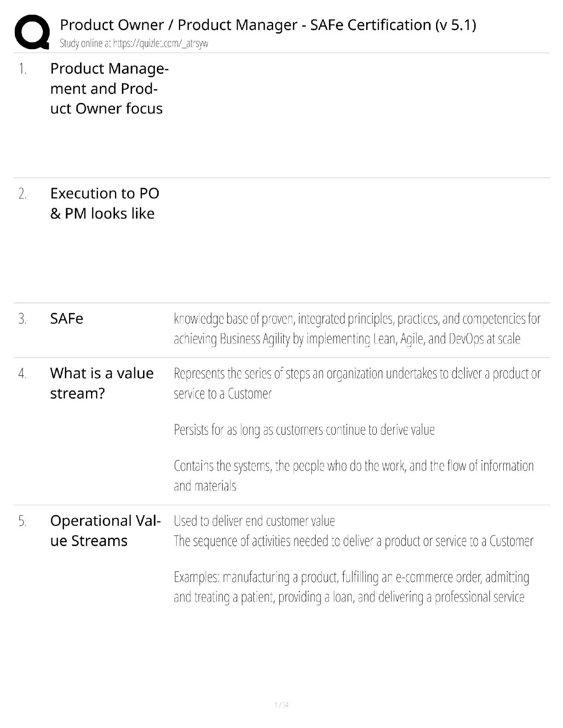Image resolution: width=563 pixels, height=728 pixels.
Task: Click the Operational Value Streams term
Action: pyautogui.click(x=105, y=530)
